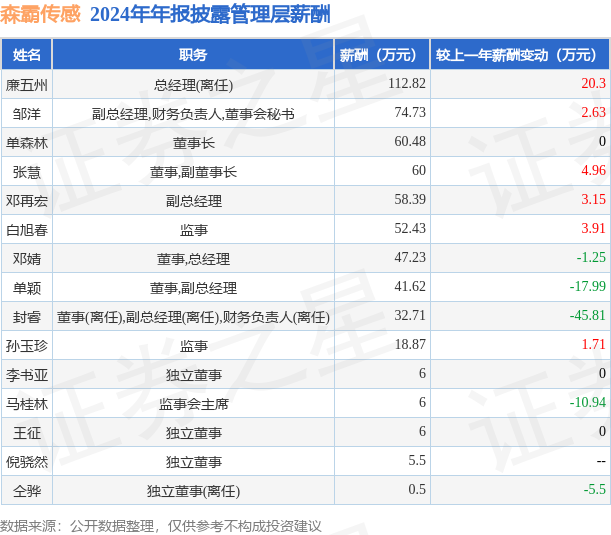Select the name cell 单森林
611x535 pixels.
26,143
